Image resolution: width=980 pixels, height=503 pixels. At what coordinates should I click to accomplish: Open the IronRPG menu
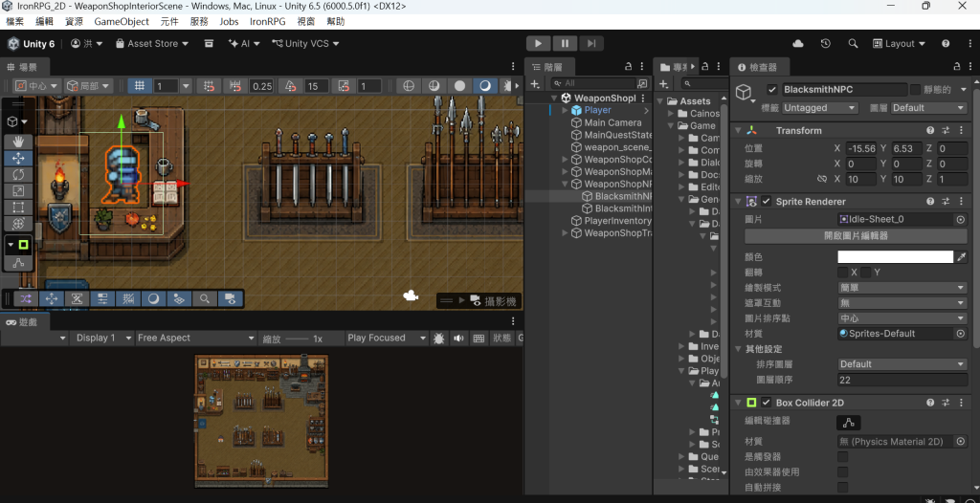[x=268, y=21]
